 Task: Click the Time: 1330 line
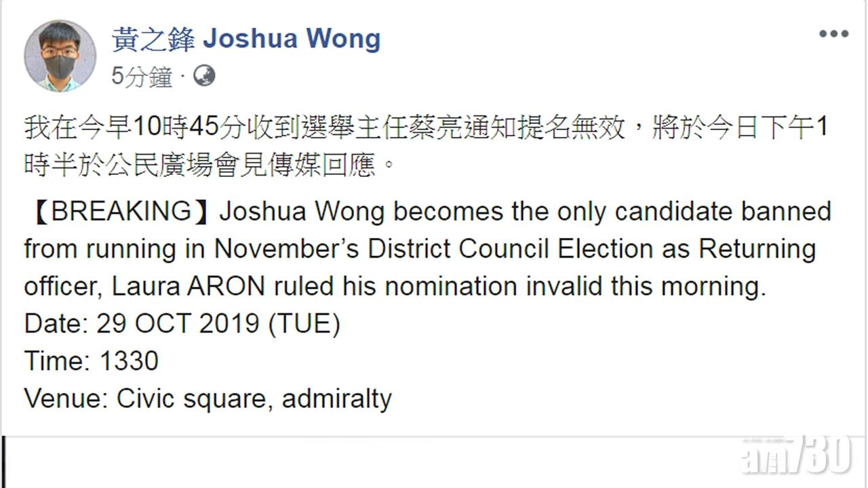coord(91,361)
